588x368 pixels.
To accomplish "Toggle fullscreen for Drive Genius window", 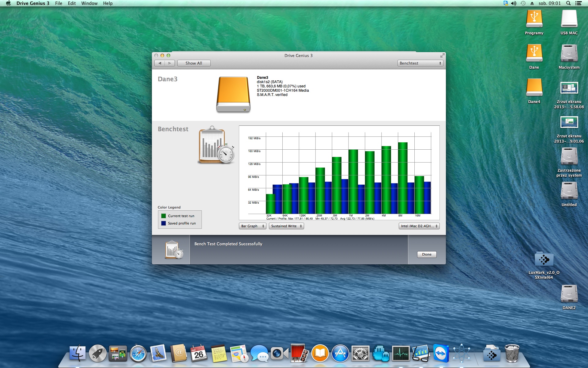I will click(x=442, y=56).
